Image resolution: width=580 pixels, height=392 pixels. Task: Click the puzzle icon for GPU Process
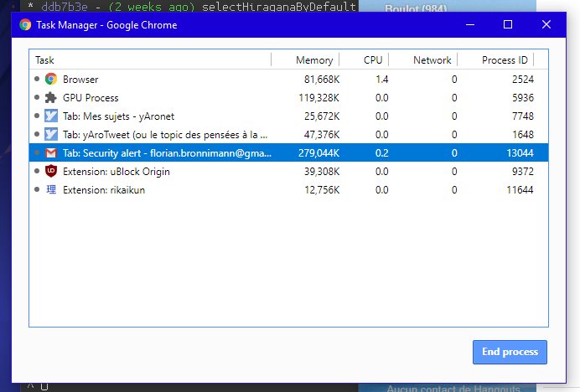click(50, 98)
